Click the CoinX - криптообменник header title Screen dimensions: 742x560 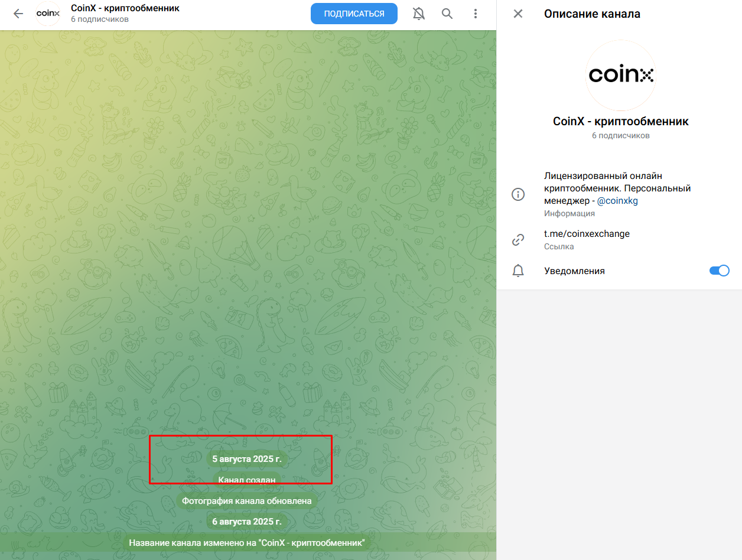pyautogui.click(x=125, y=8)
